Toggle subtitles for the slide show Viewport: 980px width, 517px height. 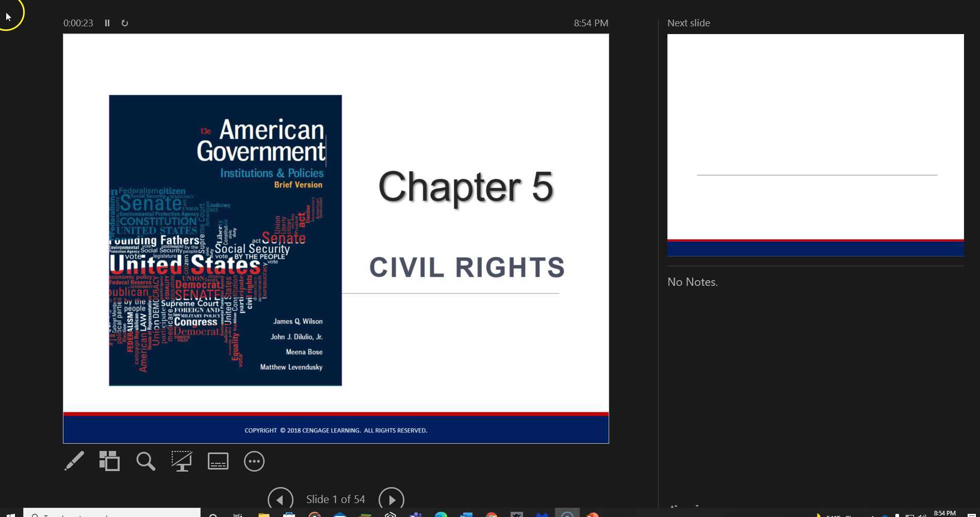[218, 461]
